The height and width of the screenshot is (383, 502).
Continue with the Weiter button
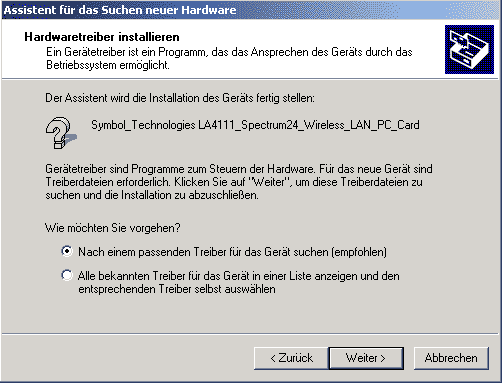coord(366,358)
